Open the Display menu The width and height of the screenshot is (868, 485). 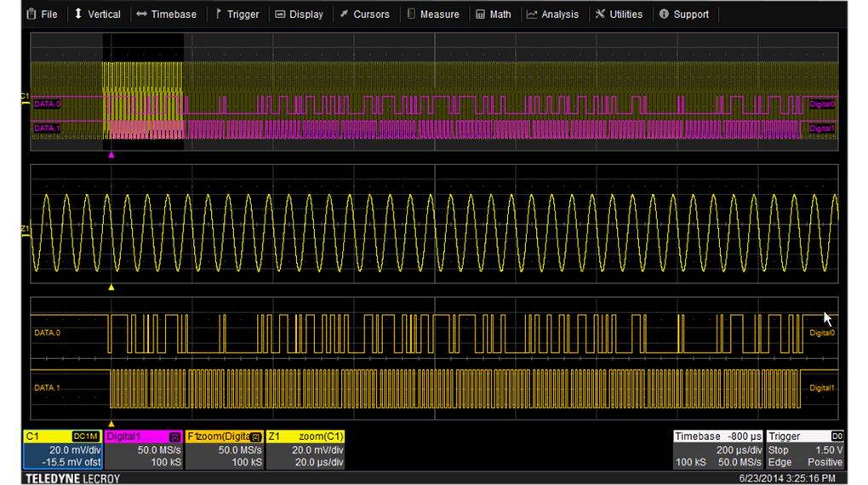pos(299,14)
